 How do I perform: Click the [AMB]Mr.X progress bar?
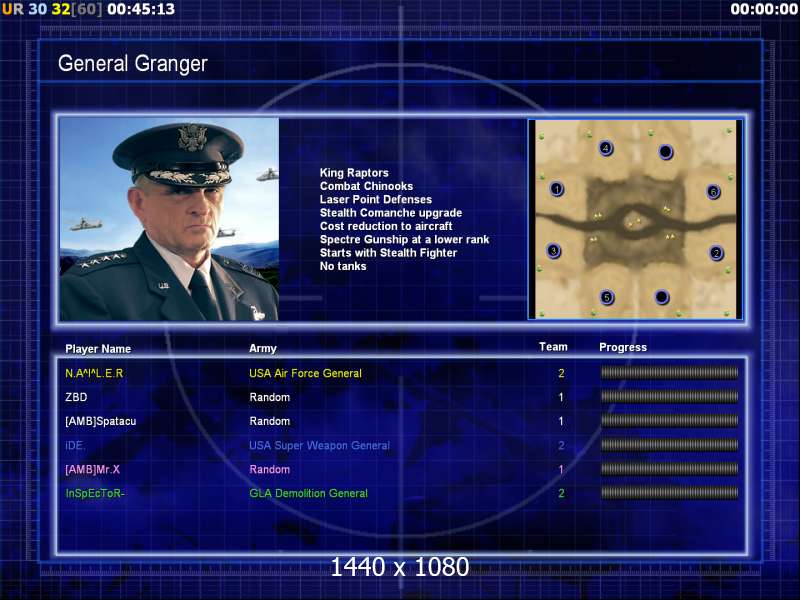tap(669, 469)
